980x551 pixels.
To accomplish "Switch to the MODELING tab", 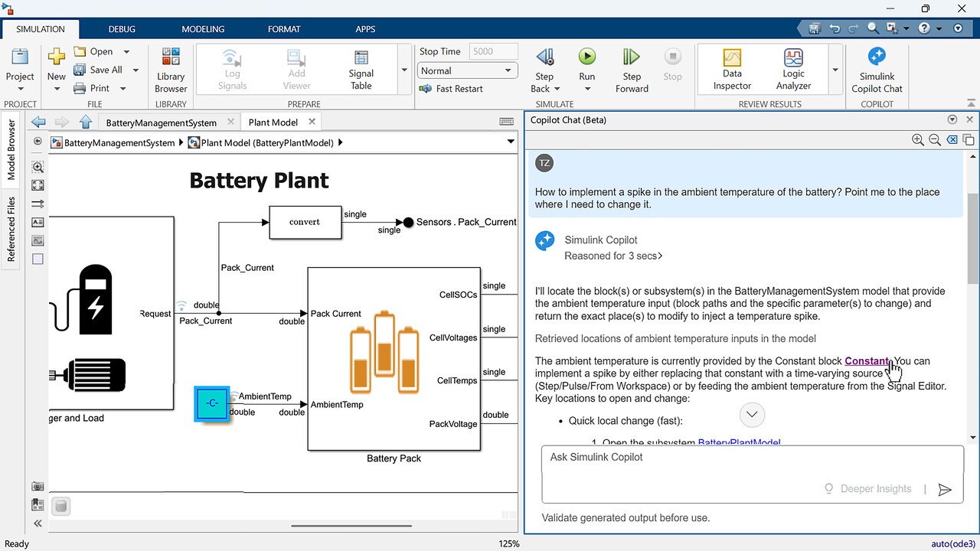I will click(x=203, y=29).
